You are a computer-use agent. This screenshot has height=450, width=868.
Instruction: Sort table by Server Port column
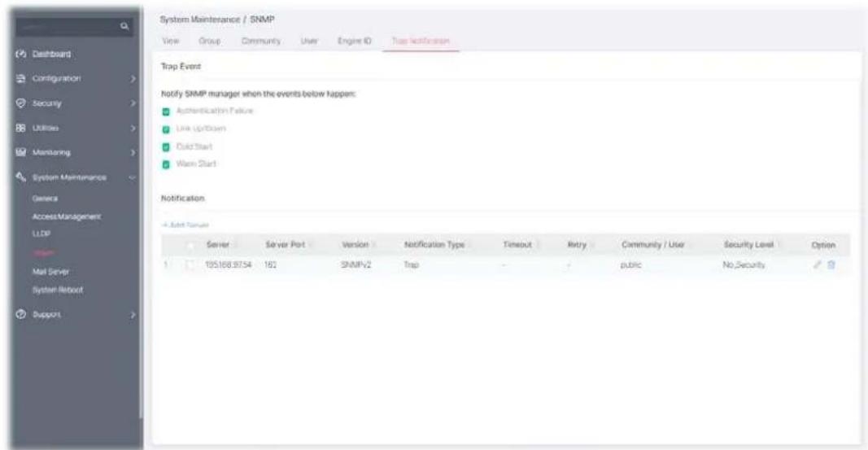(x=285, y=245)
